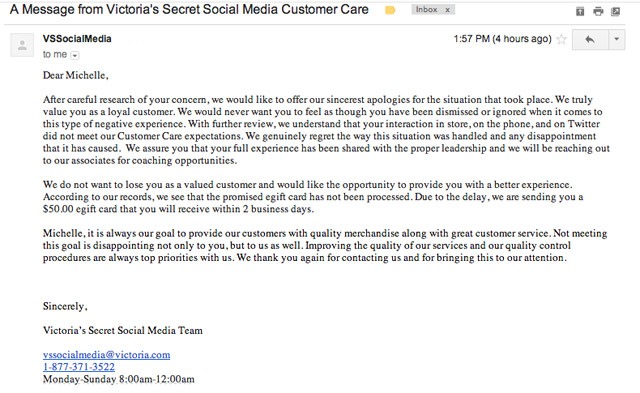Click the Reply arrow button
640x393 pixels.
(590, 40)
